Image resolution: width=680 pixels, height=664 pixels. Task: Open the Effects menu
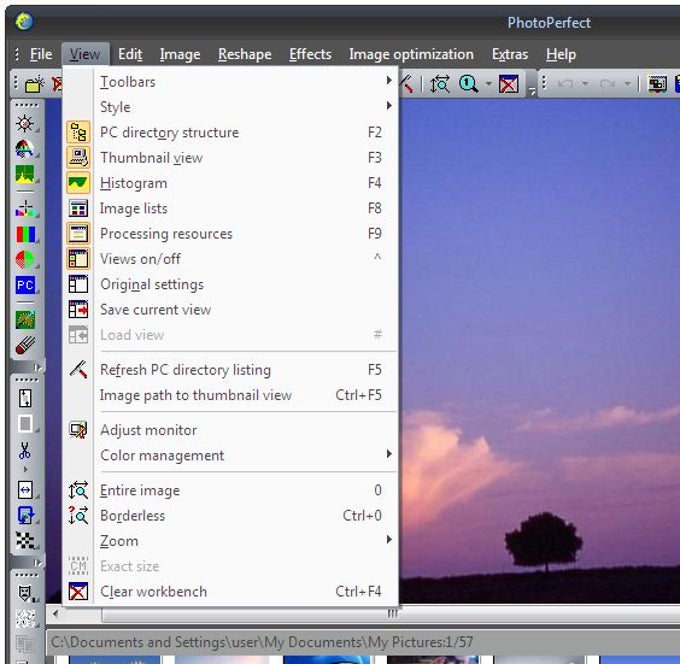(310, 54)
